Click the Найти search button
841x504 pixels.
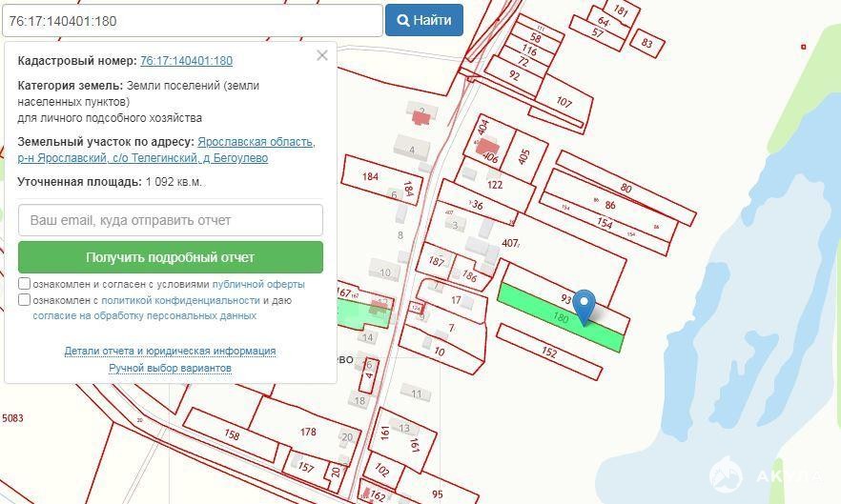tap(424, 20)
